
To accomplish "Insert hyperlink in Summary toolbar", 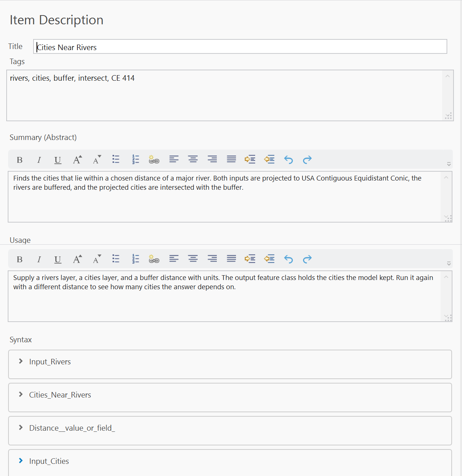I will point(154,160).
